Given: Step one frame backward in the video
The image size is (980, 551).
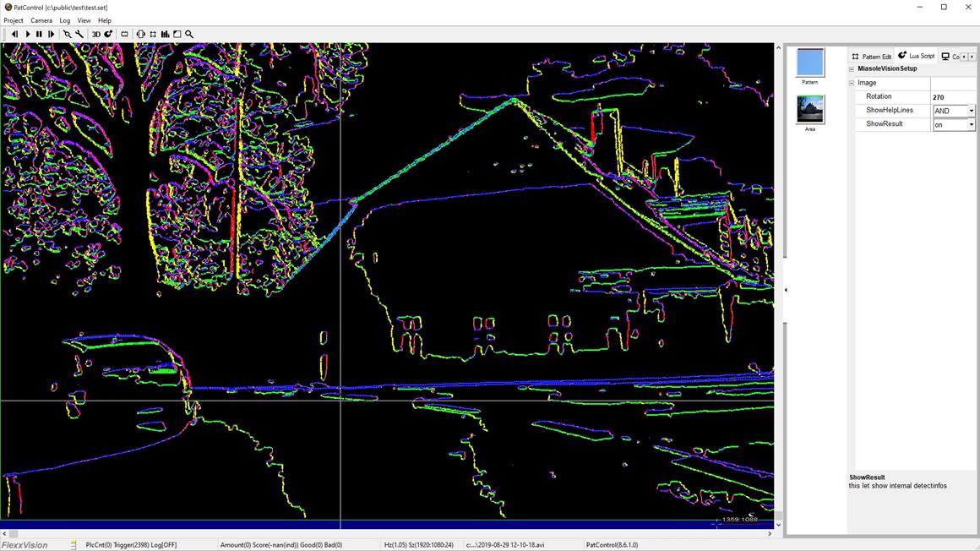Looking at the screenshot, I should coord(15,35).
